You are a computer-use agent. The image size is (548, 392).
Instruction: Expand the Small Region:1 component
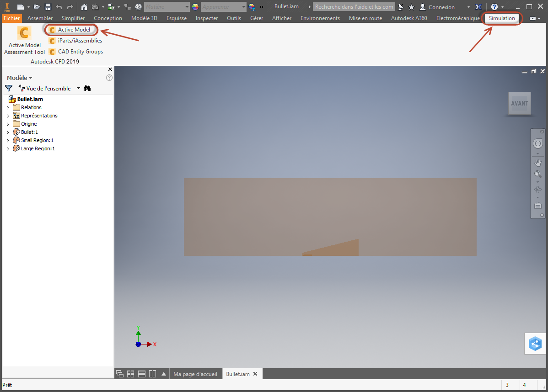click(8, 140)
